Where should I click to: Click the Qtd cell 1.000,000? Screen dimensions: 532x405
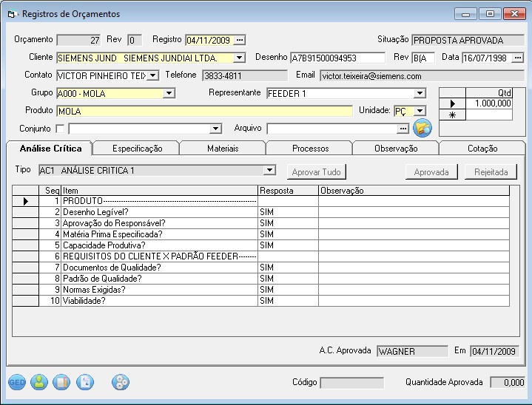(x=489, y=103)
